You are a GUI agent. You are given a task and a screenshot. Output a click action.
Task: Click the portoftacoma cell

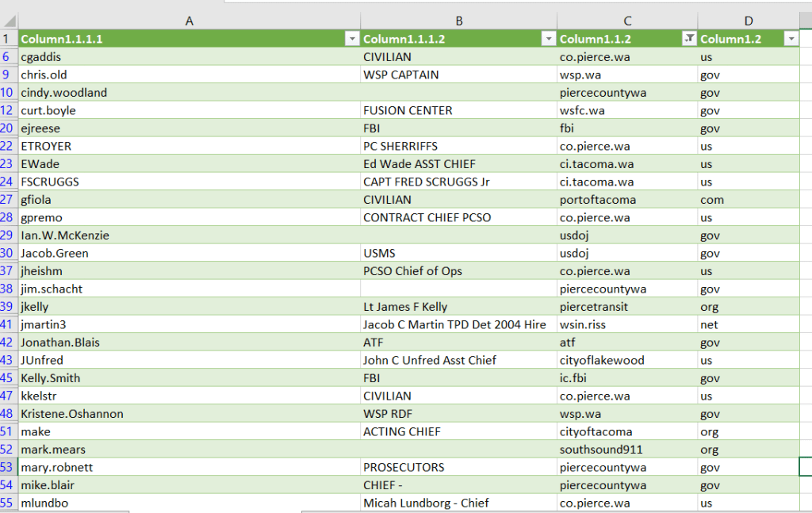click(x=627, y=200)
